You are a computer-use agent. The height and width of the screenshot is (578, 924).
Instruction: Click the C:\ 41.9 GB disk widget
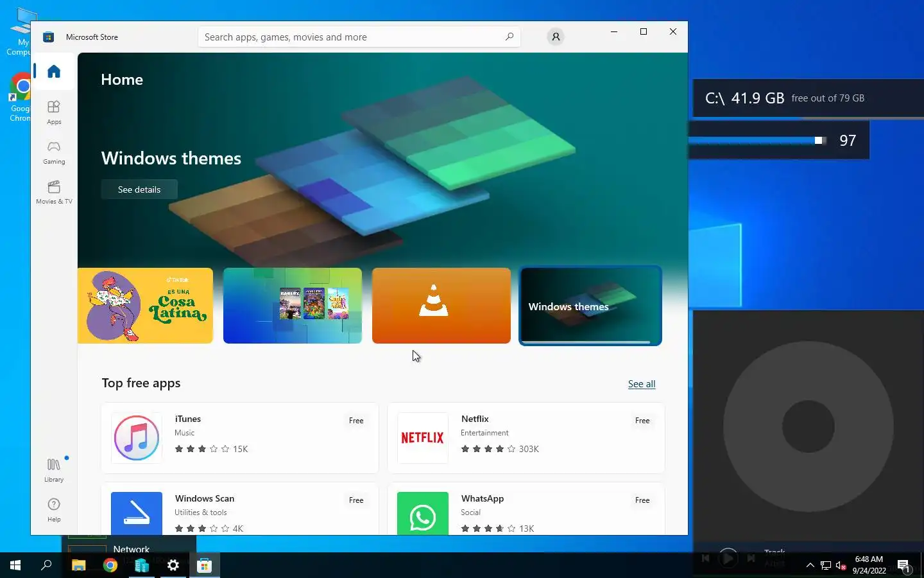(809, 98)
